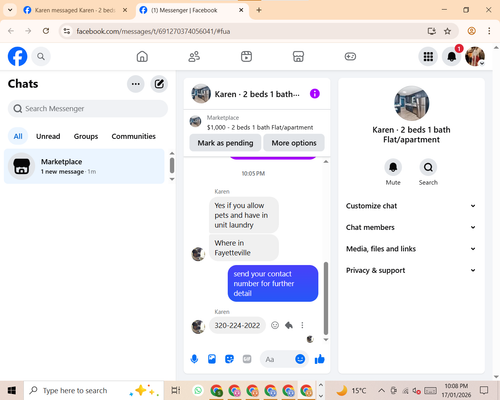Click Mark as pending button

tap(225, 143)
